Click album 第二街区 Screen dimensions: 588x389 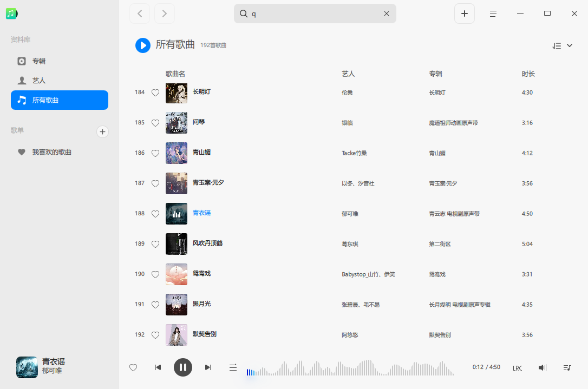[x=440, y=245]
